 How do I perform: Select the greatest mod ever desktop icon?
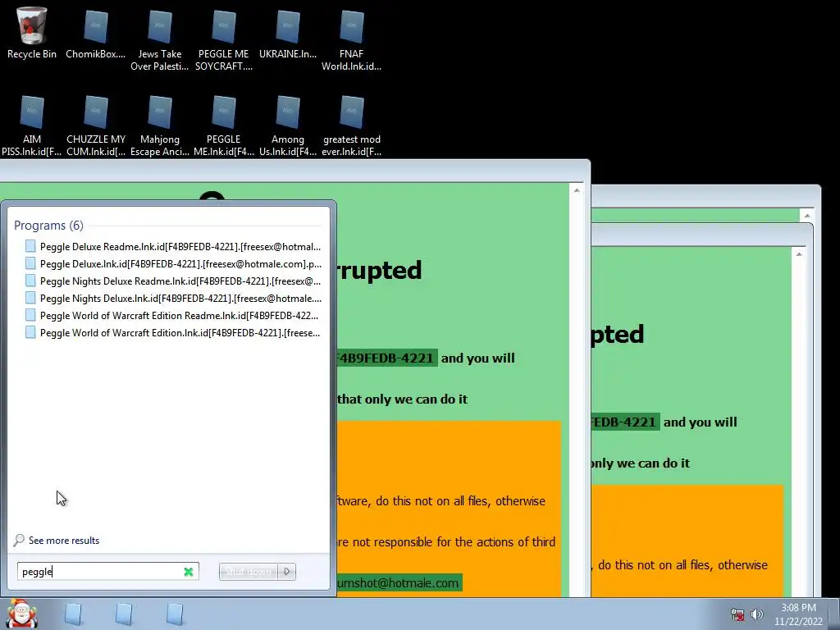(351, 126)
